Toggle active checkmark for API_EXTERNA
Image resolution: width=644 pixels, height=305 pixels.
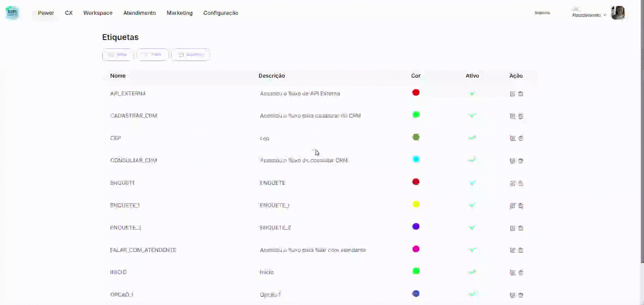click(x=472, y=93)
